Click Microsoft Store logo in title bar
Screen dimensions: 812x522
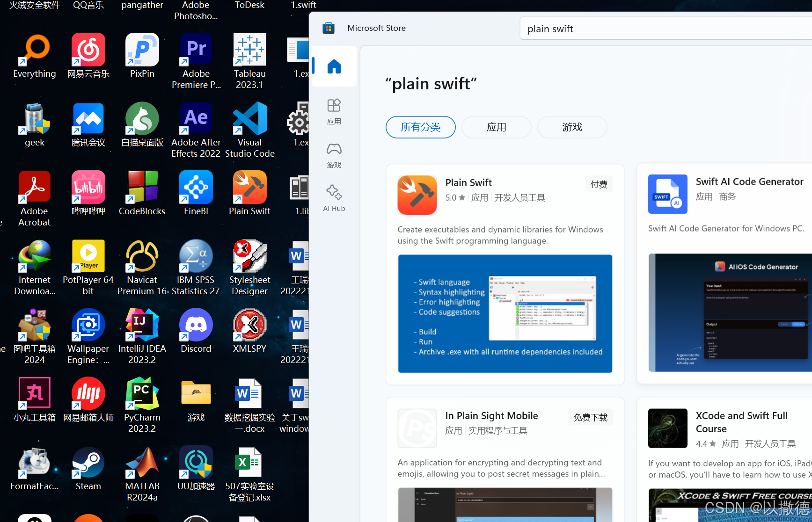tap(329, 28)
